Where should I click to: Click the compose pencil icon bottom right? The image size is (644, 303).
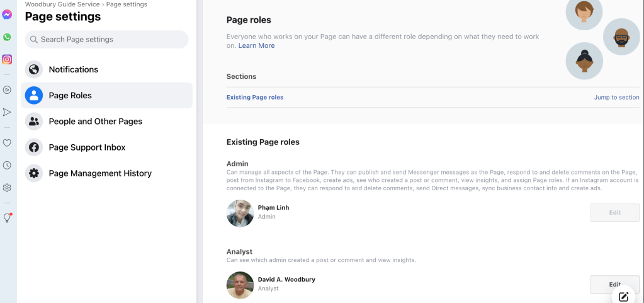[623, 297]
